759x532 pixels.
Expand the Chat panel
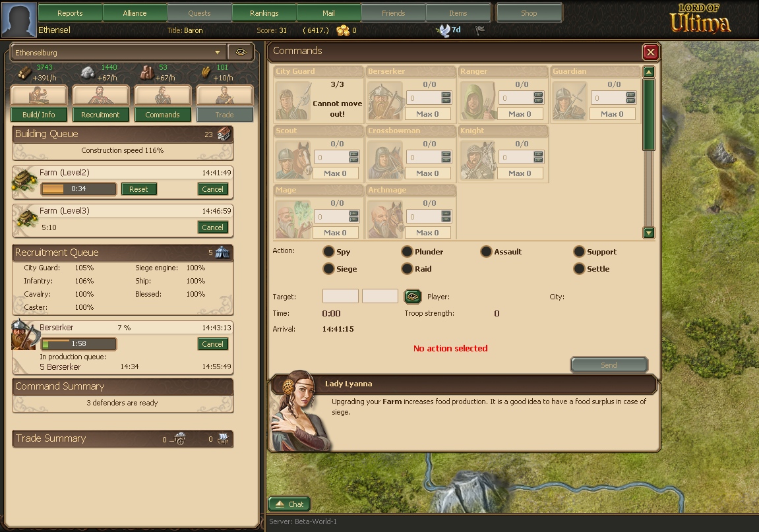pos(289,504)
